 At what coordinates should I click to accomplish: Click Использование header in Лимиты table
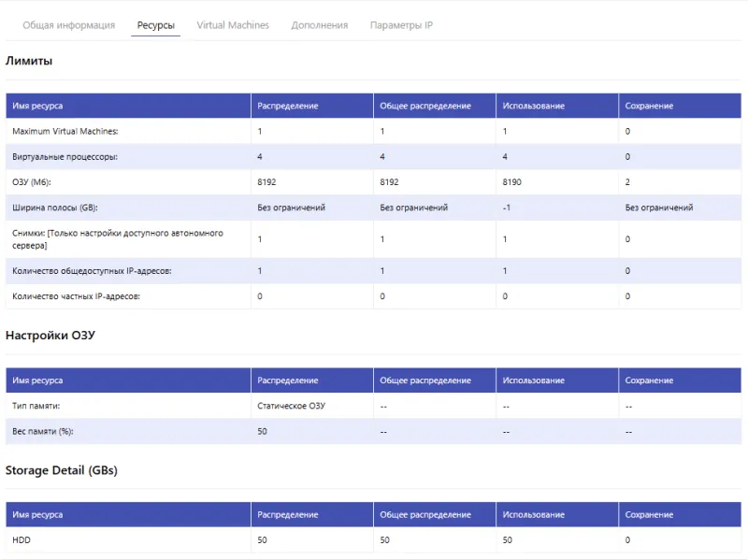coord(533,106)
